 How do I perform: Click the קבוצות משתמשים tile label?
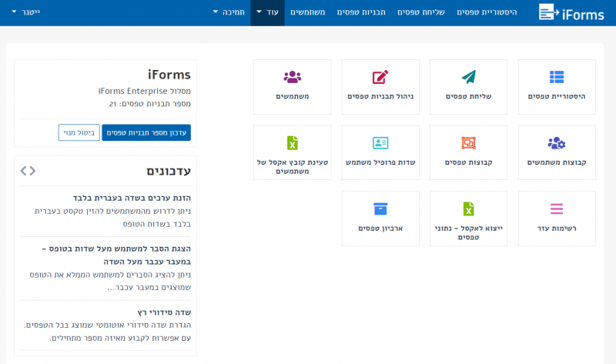tap(556, 162)
